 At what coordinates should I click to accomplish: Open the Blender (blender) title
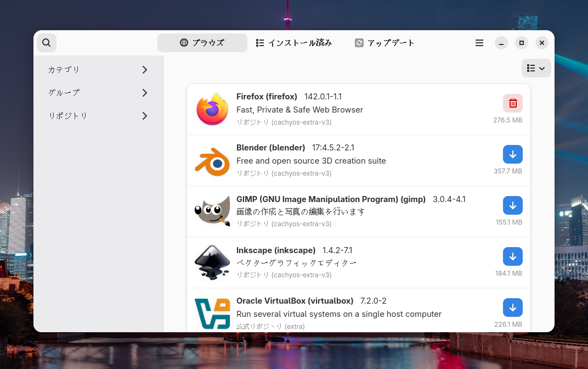[271, 148]
